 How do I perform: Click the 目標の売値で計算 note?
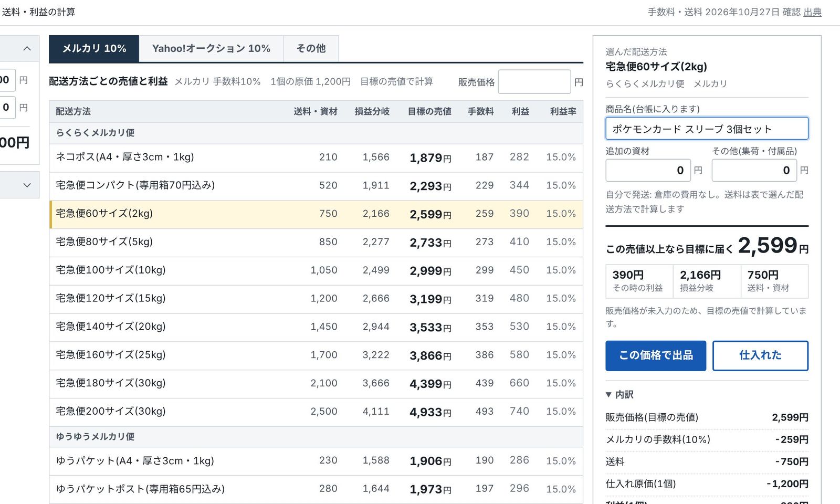click(x=396, y=81)
